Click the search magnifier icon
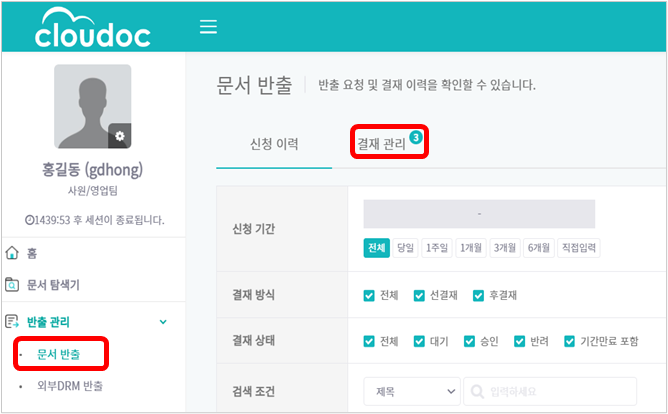The image size is (668, 414). click(x=478, y=390)
